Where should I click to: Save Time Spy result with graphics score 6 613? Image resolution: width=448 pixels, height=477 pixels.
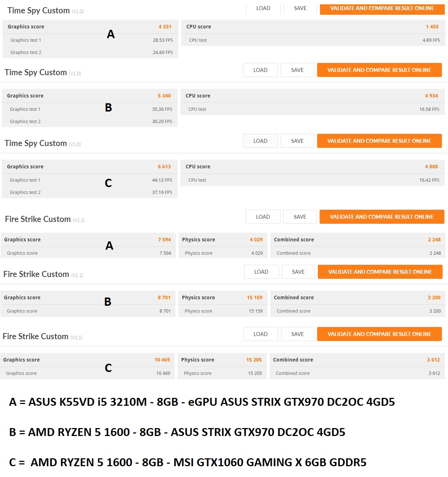click(297, 141)
